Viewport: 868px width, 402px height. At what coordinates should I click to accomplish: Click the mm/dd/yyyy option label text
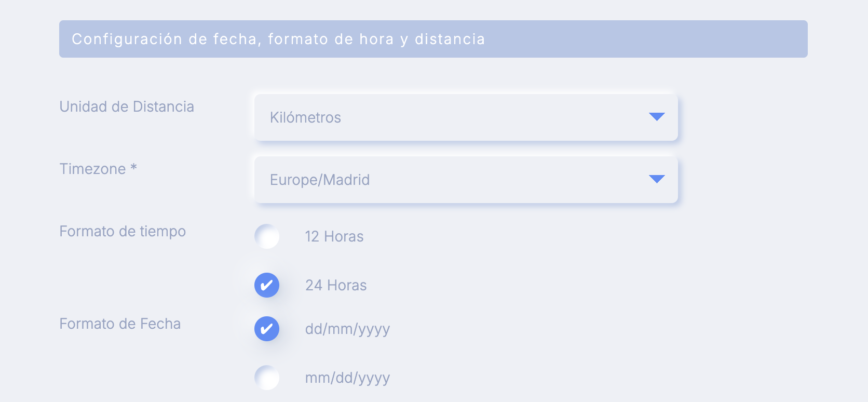pos(347,378)
